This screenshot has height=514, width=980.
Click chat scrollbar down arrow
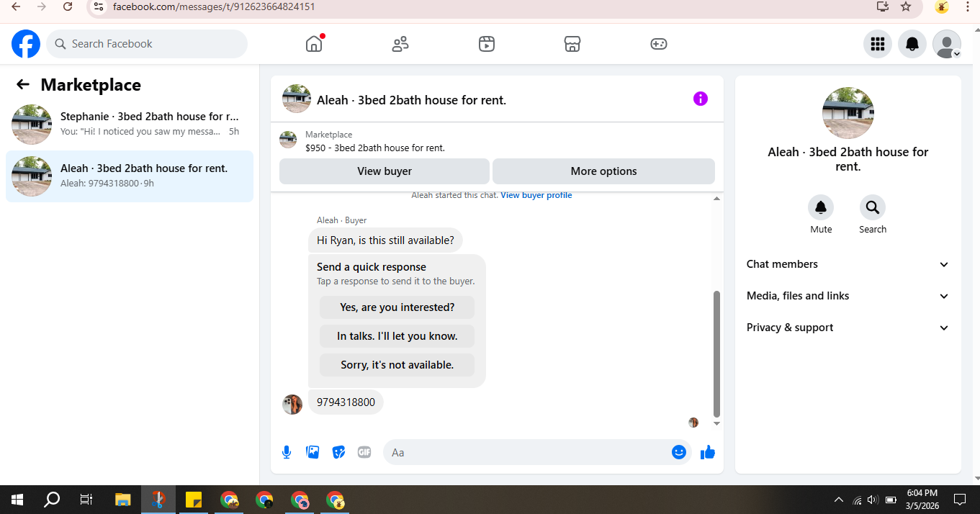point(716,423)
